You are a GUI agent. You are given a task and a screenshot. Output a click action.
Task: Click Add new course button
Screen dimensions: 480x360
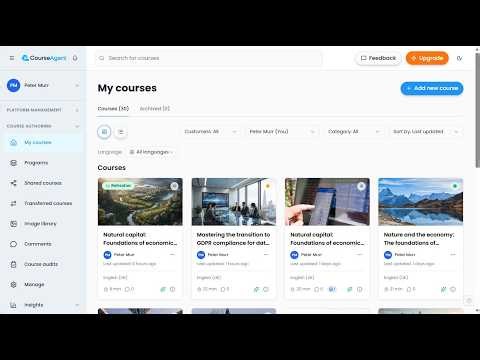coord(432,88)
